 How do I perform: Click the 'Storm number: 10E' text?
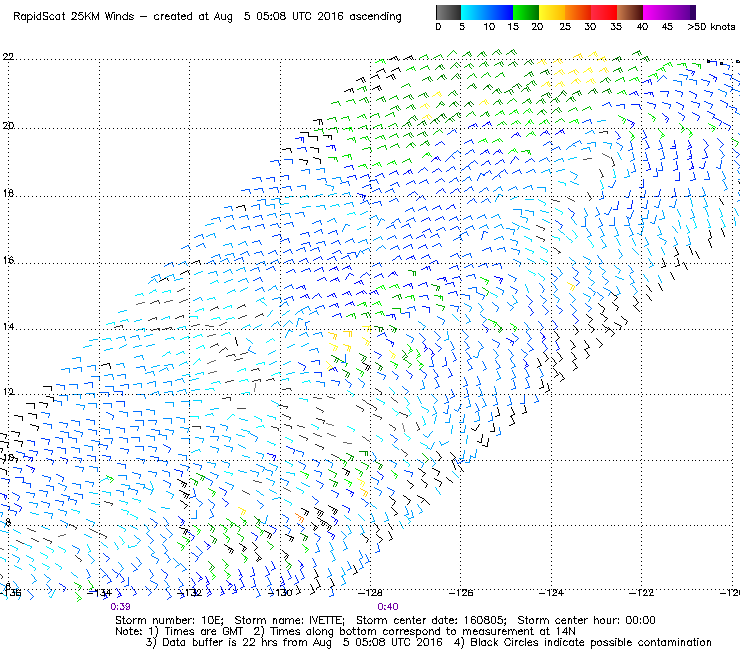pyautogui.click(x=169, y=620)
